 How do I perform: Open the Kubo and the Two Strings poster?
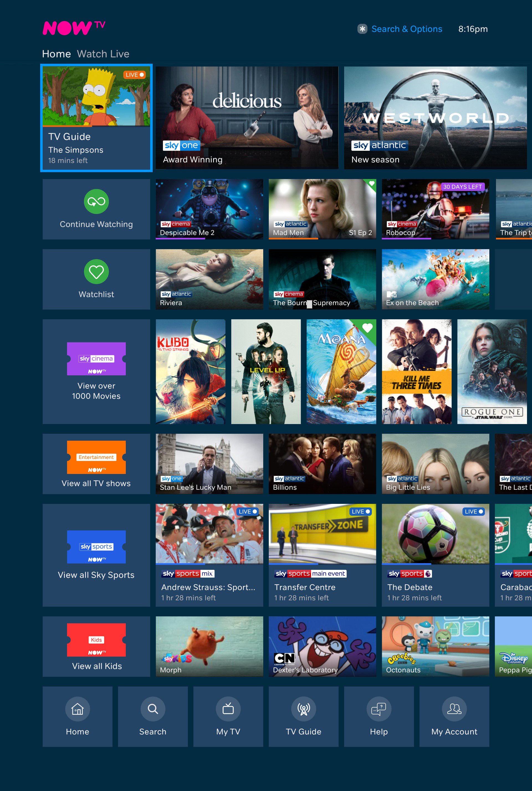point(190,372)
